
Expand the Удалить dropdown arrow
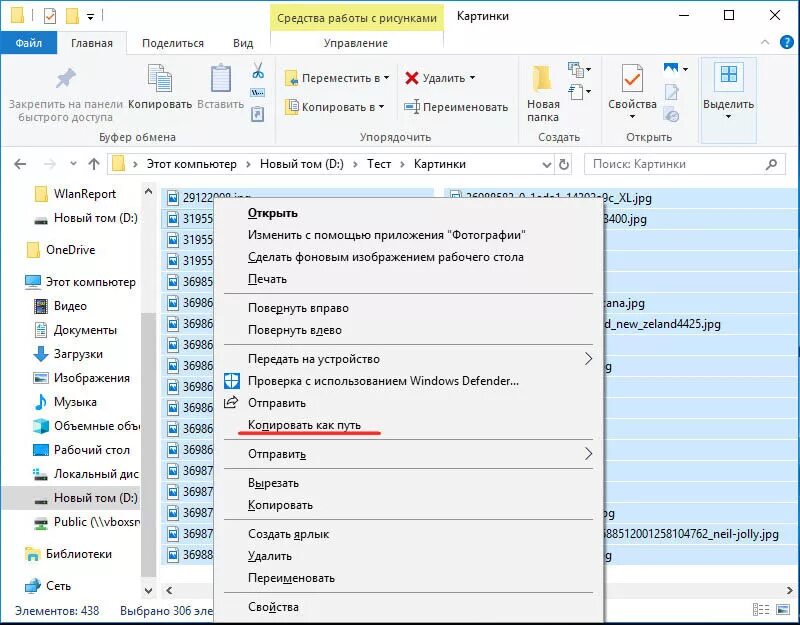point(472,78)
